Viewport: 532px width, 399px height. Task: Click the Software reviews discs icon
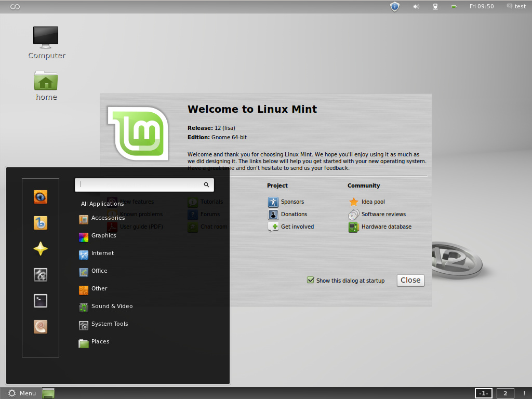point(353,215)
